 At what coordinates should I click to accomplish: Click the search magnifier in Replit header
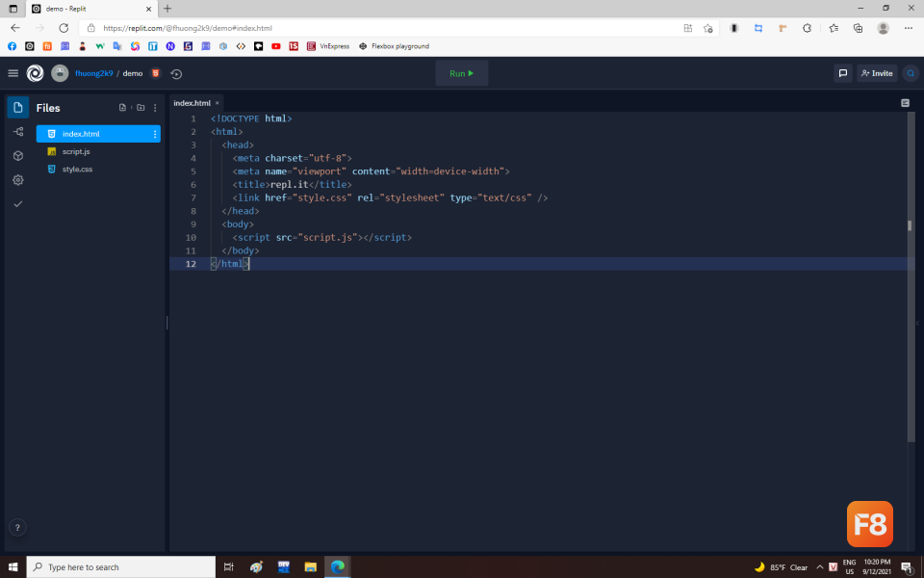click(911, 73)
